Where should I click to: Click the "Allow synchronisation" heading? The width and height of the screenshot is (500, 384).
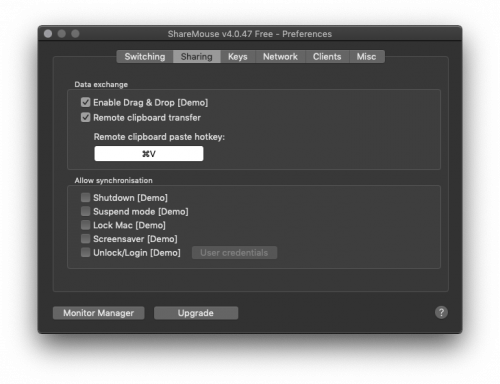tap(113, 180)
